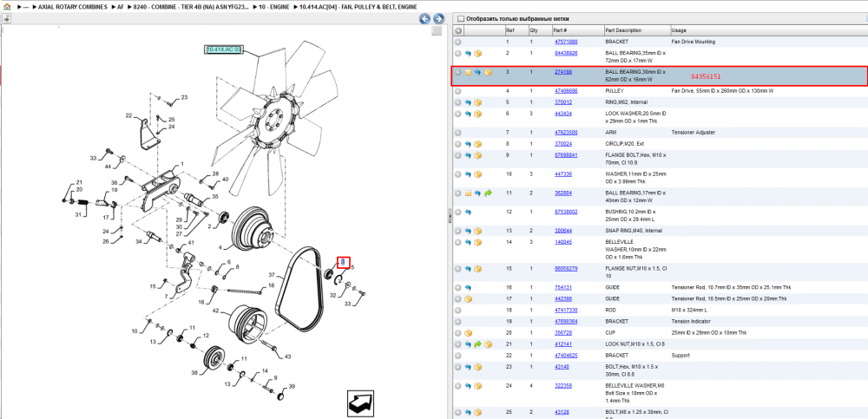
Task: Click callout number 22 near bracket
Action: 128,115
